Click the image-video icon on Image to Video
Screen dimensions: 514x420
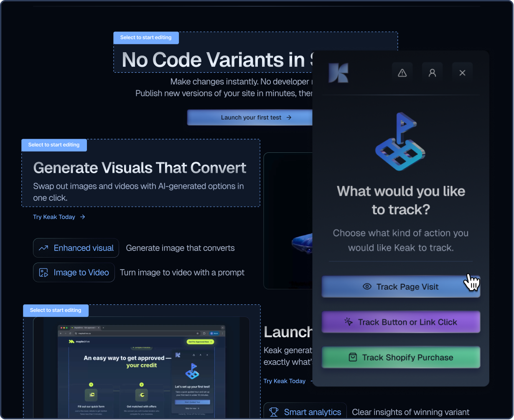coord(43,273)
